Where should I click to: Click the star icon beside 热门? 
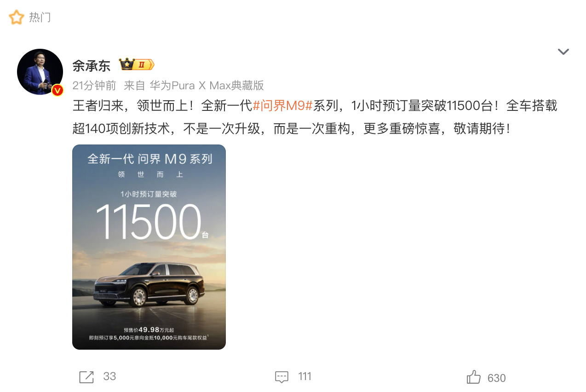(x=17, y=17)
